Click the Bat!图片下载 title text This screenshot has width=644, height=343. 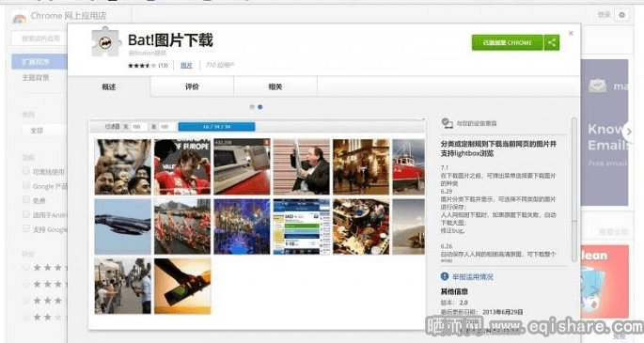coord(170,40)
